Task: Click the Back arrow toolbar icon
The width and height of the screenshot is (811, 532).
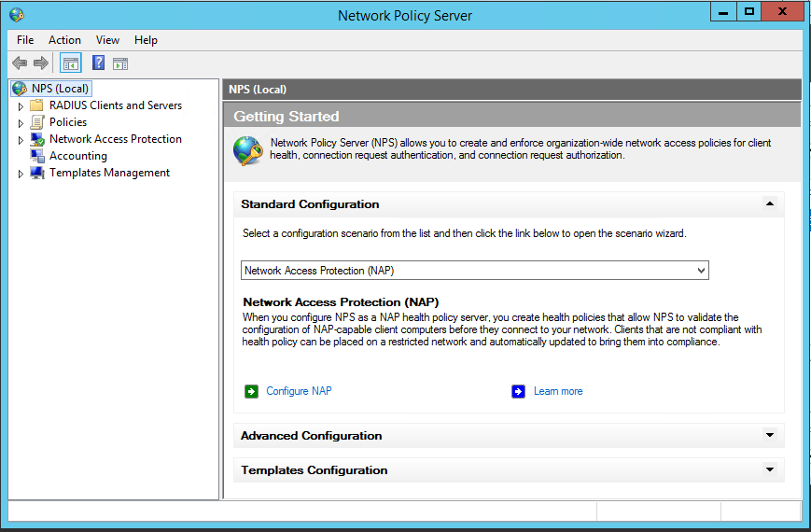Action: 20,63
